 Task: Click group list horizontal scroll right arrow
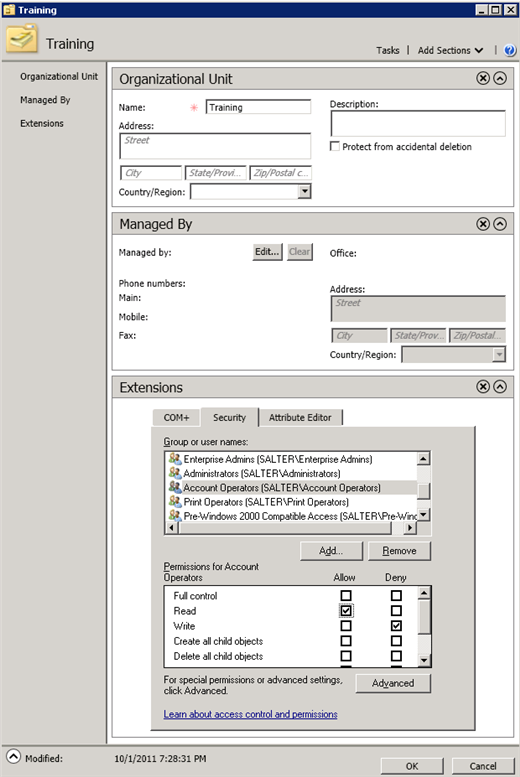(x=410, y=528)
